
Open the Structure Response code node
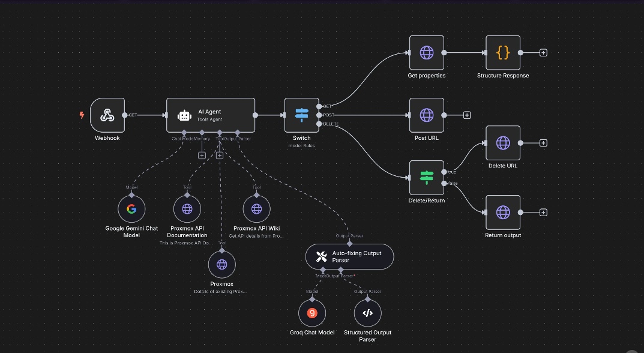pyautogui.click(x=503, y=53)
